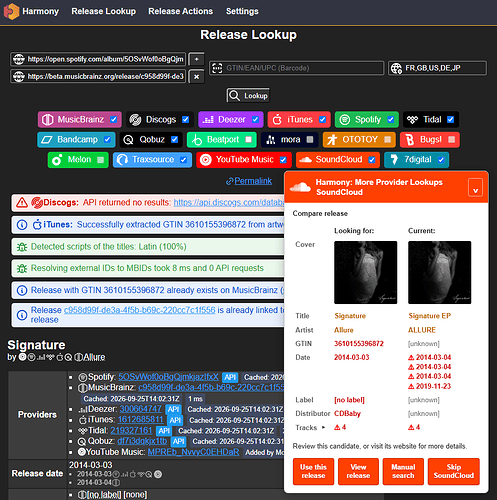The image size is (497, 500).
Task: Click the info icon on the iTunes message
Action: coord(22,225)
